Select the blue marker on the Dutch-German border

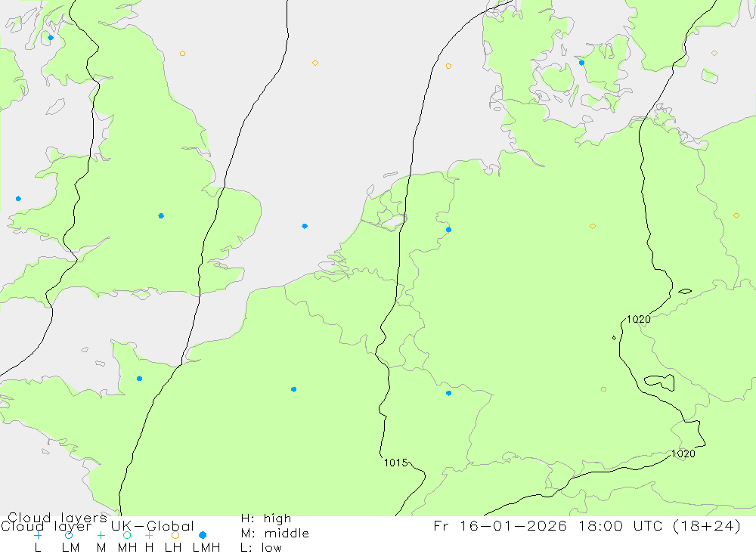pyautogui.click(x=449, y=230)
